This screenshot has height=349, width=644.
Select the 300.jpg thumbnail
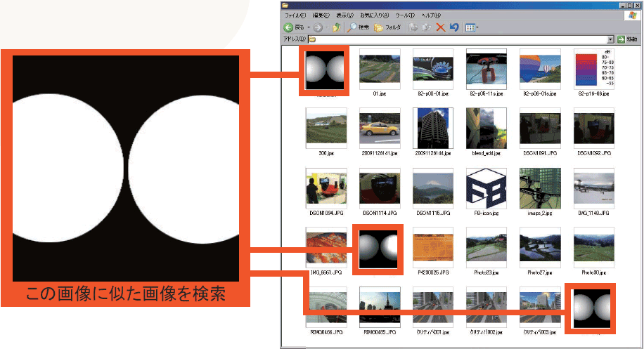pos(326,129)
